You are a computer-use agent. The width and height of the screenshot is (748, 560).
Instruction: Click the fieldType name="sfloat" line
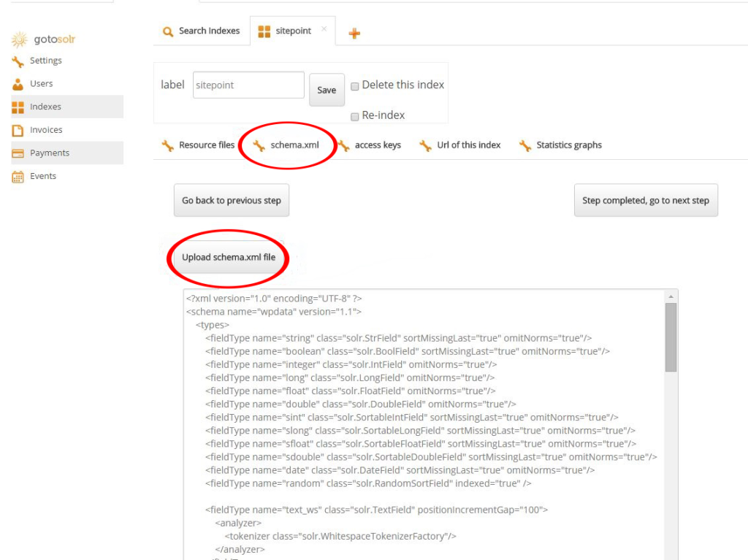pyautogui.click(x=421, y=444)
